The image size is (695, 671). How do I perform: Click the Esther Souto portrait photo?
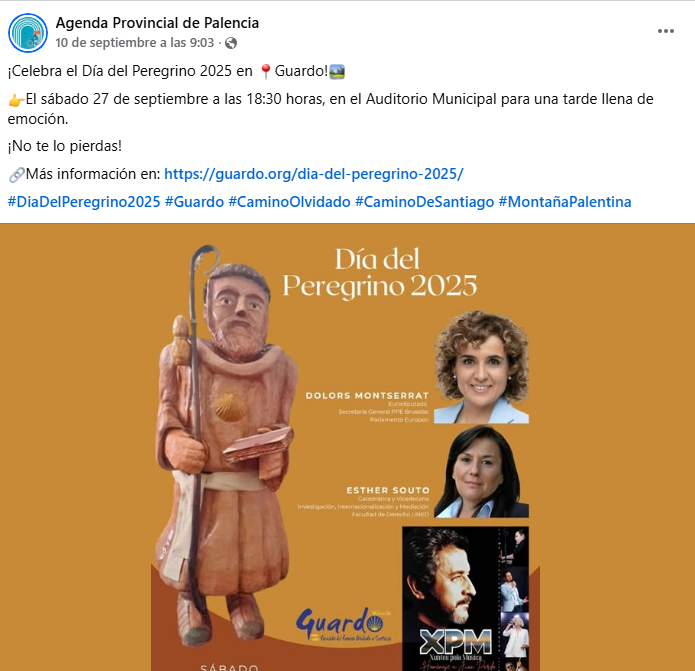(481, 472)
